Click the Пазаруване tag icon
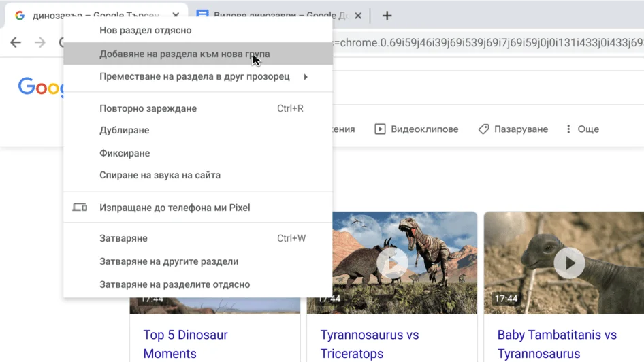Screen dimensions: 644x362 click(x=483, y=129)
